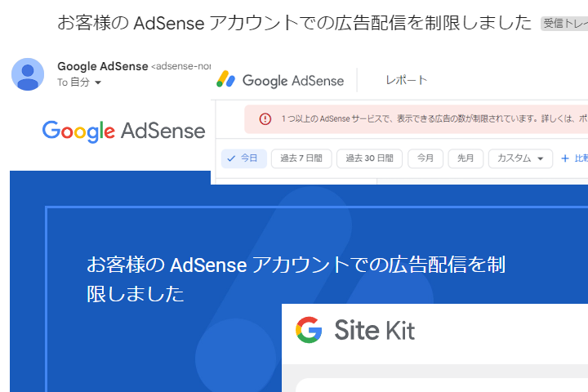Select the 過去 7 日間 date range
Image resolution: width=588 pixels, height=392 pixels.
pyautogui.click(x=301, y=158)
